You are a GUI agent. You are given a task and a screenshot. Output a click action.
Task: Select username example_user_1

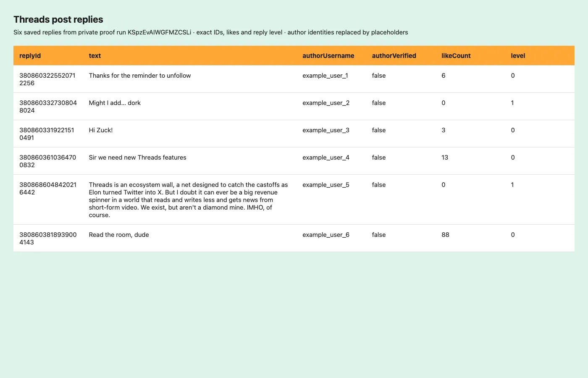325,76
